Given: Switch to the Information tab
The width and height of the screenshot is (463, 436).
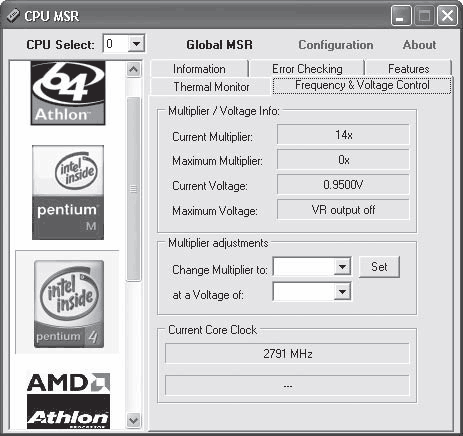Looking at the screenshot, I should (x=199, y=69).
